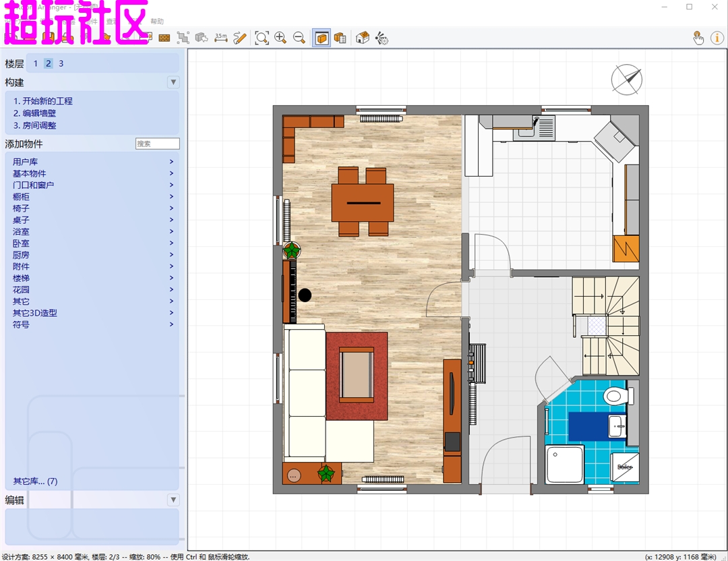Select the kitchen sink object
728x561 pixels.
534,128
